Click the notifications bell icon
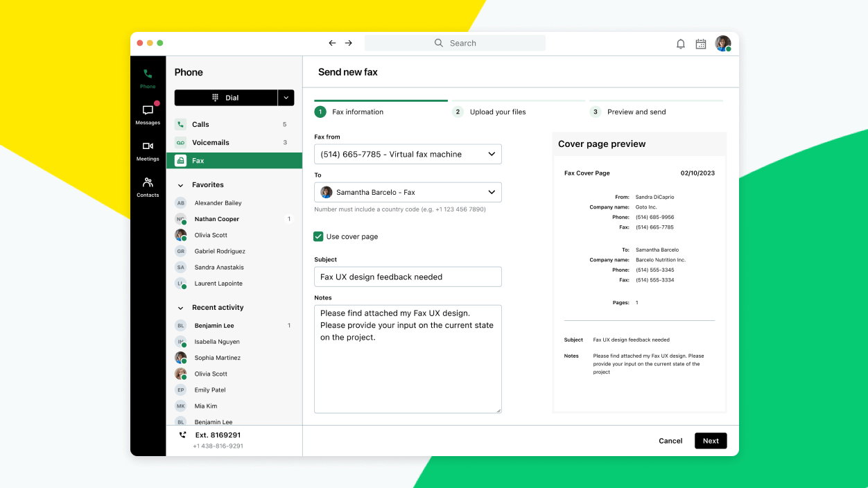This screenshot has height=488, width=868. [681, 44]
